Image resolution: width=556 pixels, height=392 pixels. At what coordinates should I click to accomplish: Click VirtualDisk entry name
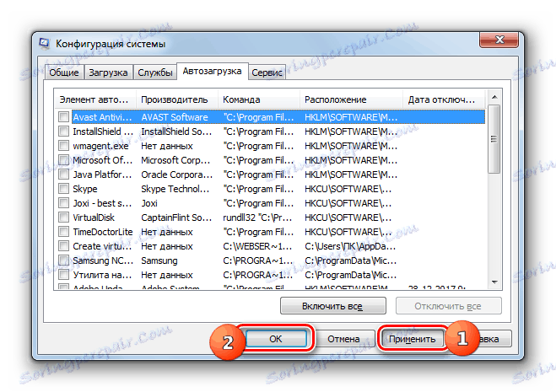(x=94, y=217)
